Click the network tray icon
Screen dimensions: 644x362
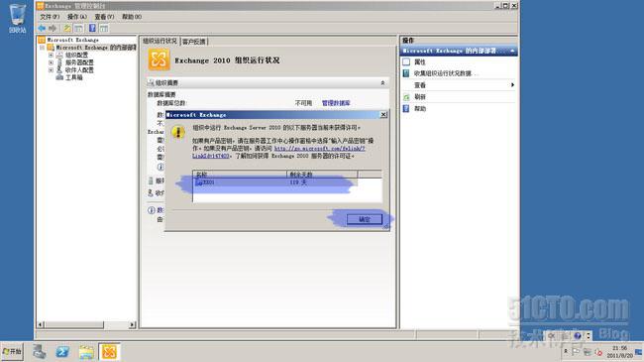coord(588,352)
